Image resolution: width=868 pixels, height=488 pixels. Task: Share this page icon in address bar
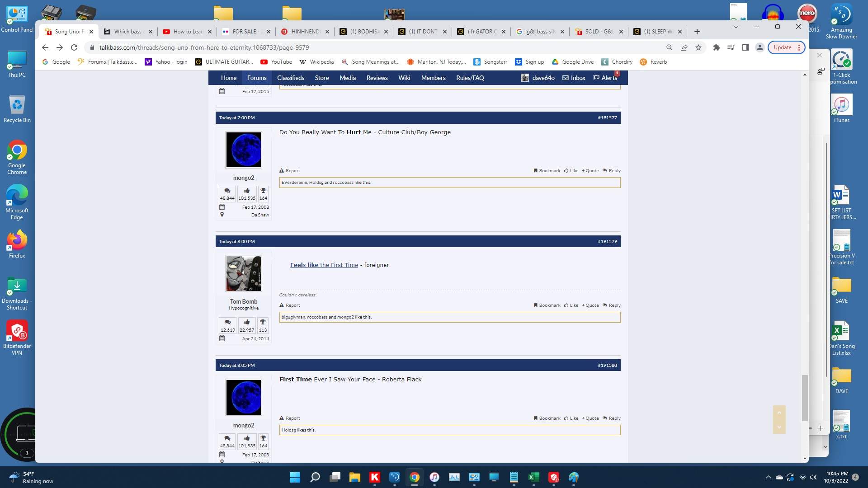tap(684, 47)
